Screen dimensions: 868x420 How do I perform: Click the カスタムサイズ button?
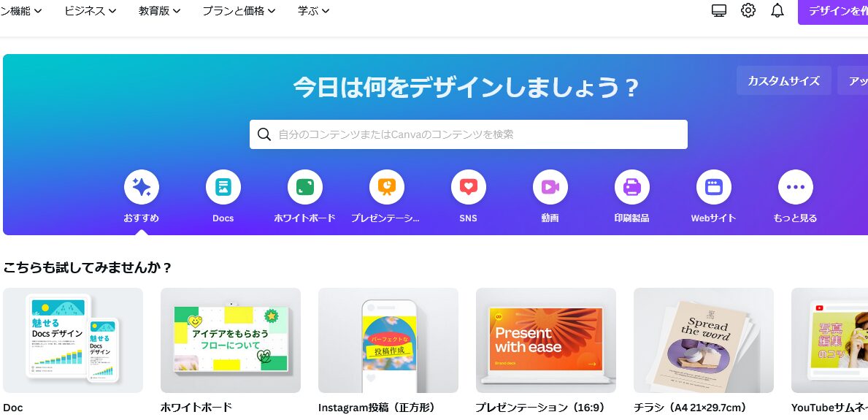point(783,81)
